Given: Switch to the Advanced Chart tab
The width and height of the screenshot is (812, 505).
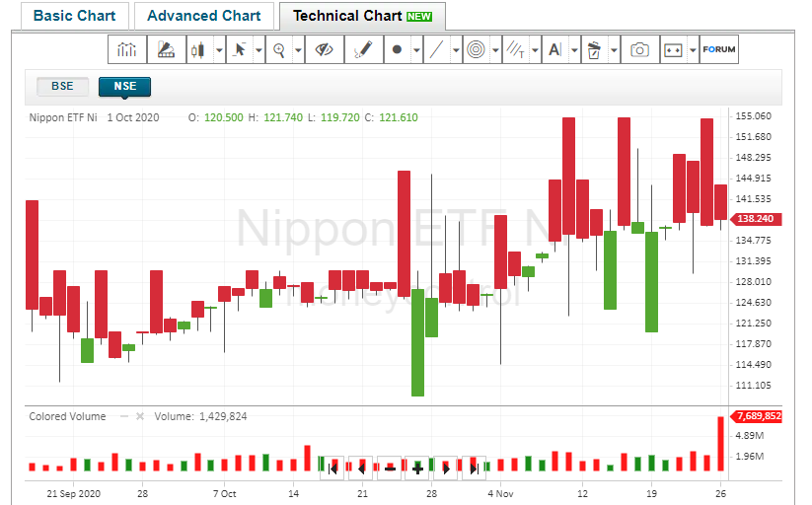Looking at the screenshot, I should click(204, 16).
